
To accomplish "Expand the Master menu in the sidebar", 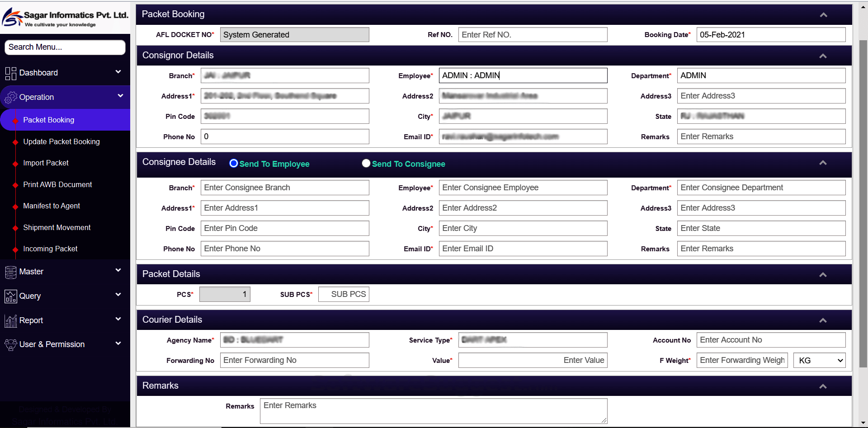I will point(118,270).
